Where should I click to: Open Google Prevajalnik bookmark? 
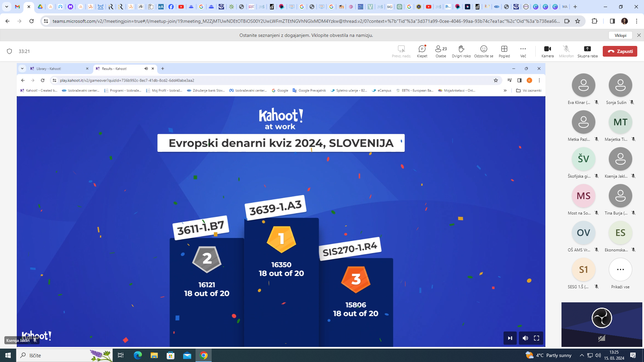click(309, 90)
